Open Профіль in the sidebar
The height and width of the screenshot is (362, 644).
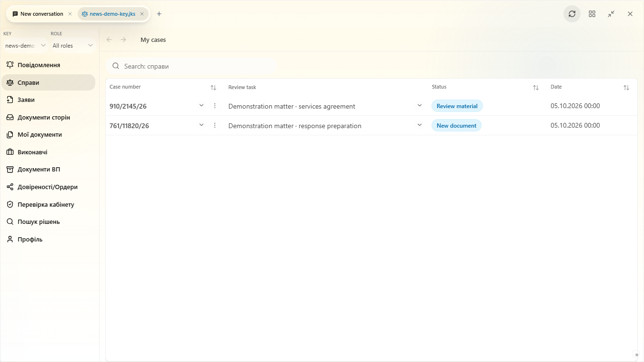(x=49, y=240)
